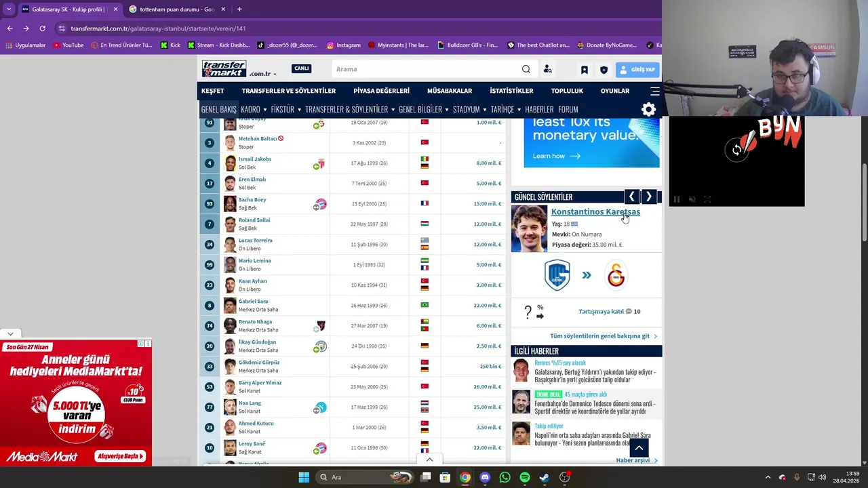This screenshot has height=488, width=868.
Task: Click Noa Lang market value 25.00 mil. €
Action: (x=488, y=407)
